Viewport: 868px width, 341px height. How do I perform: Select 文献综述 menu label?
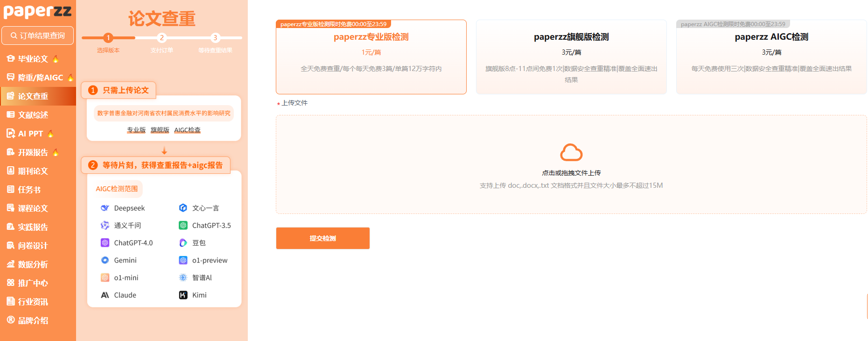33,115
